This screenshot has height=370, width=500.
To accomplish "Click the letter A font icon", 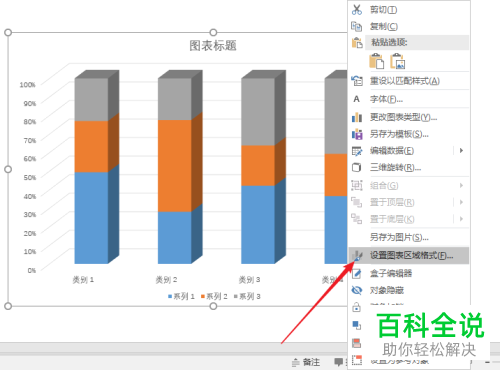I will (357, 99).
